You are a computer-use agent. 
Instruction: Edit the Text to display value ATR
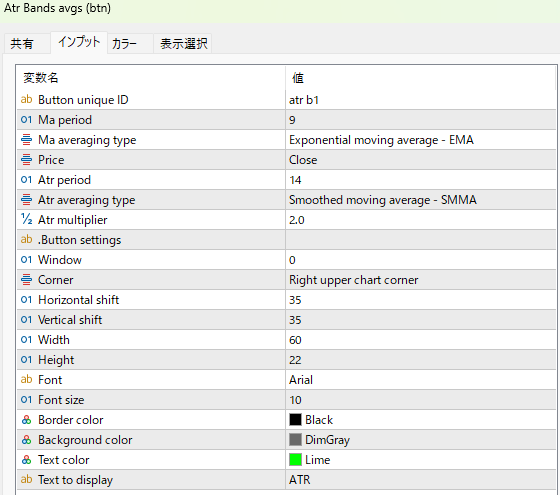(x=421, y=480)
